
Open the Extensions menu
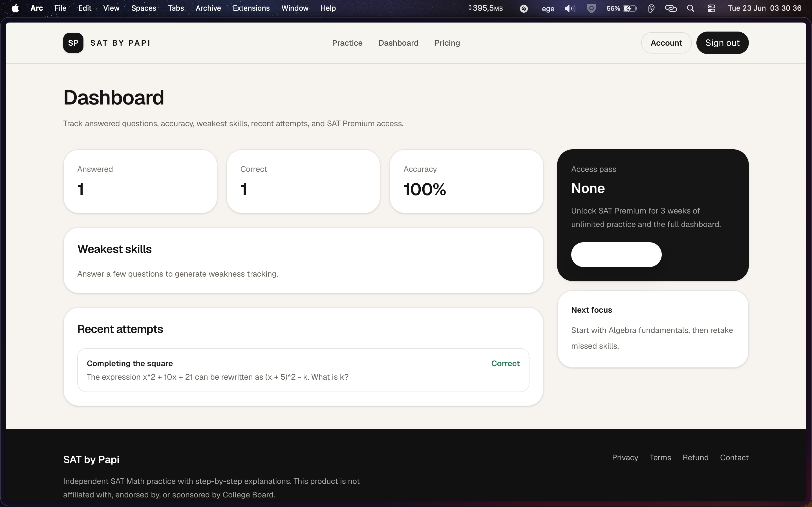point(251,8)
